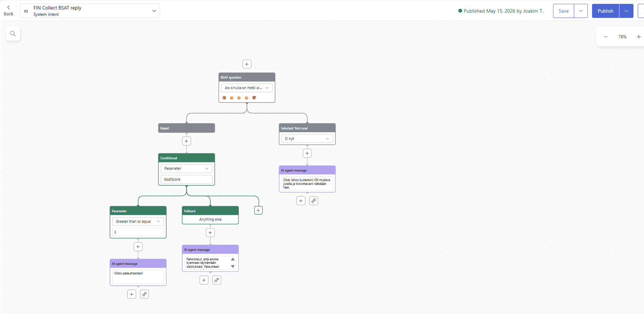Click the last heart-eyes emoji rating

[x=254, y=98]
